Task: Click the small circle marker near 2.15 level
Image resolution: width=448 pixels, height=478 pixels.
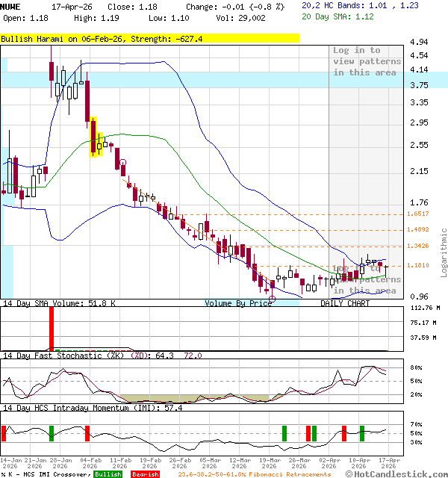Action: (x=122, y=163)
